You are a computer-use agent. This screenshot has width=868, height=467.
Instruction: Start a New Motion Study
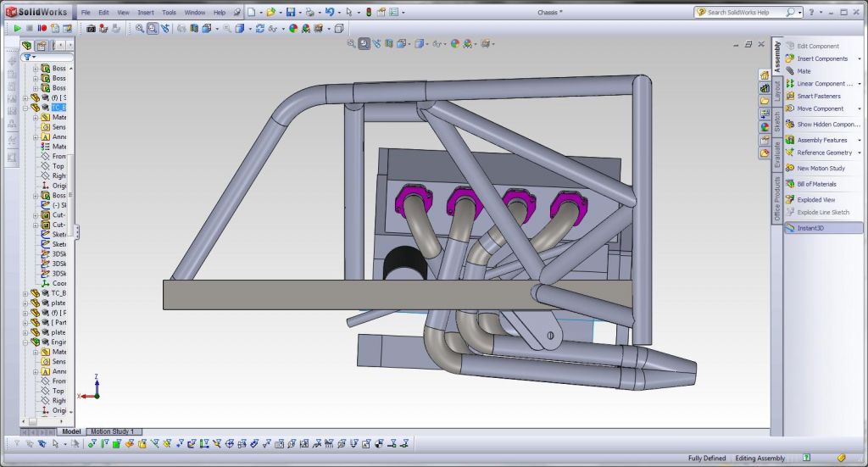point(821,169)
